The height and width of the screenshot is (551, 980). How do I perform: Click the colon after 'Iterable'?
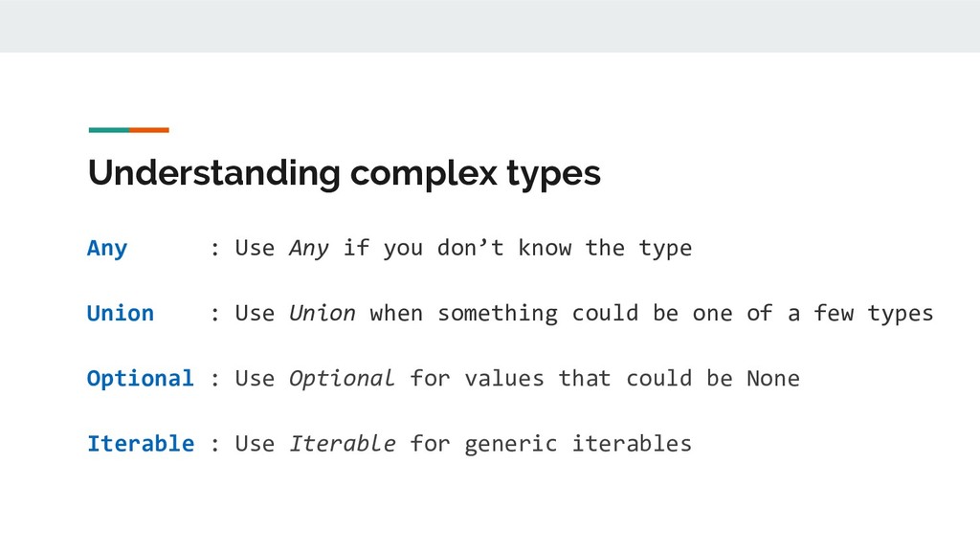[x=215, y=444]
